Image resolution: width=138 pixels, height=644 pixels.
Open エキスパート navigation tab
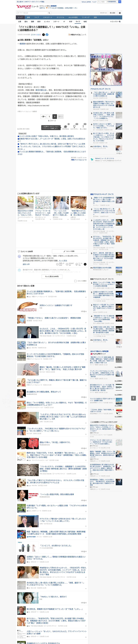click(x=48, y=17)
